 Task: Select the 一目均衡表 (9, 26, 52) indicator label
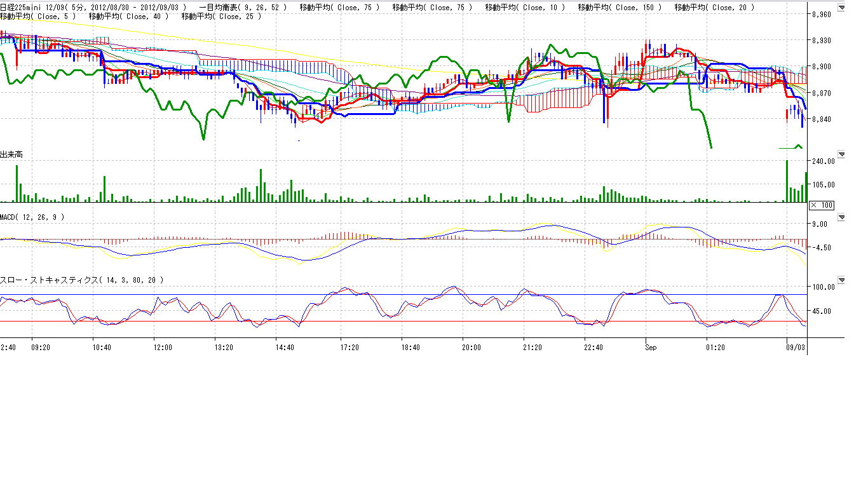pyautogui.click(x=242, y=8)
